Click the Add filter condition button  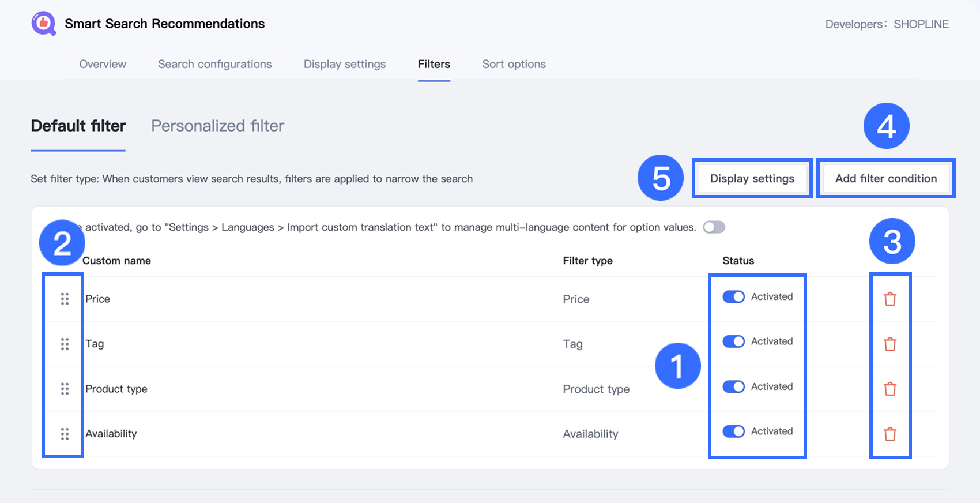coord(885,179)
